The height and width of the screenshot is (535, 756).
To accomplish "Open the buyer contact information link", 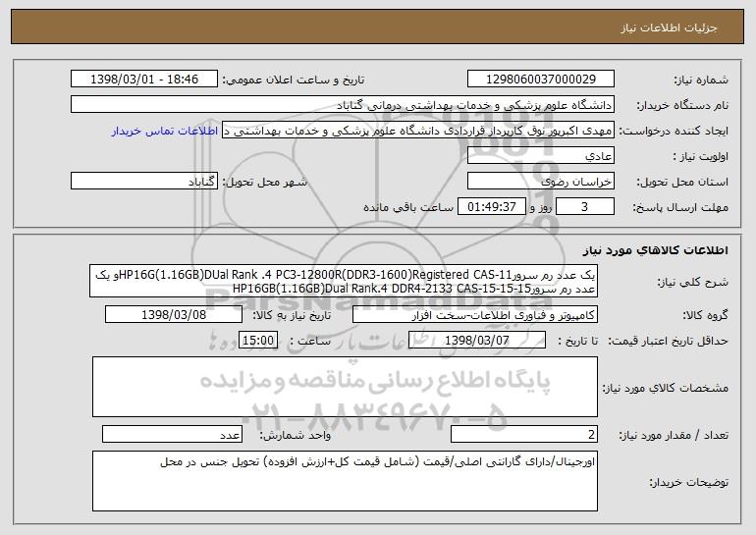I will point(165,132).
